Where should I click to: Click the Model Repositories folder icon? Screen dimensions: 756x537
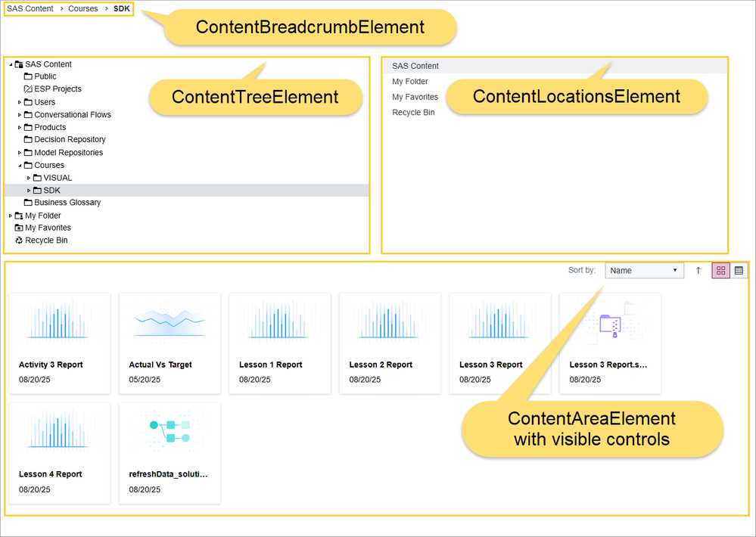(28, 152)
